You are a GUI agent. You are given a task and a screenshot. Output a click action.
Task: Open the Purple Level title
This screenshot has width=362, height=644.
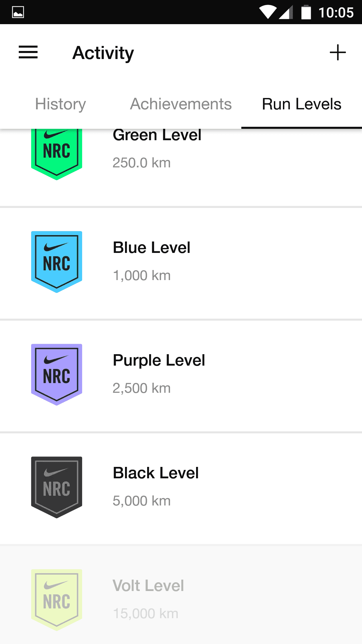point(159,361)
